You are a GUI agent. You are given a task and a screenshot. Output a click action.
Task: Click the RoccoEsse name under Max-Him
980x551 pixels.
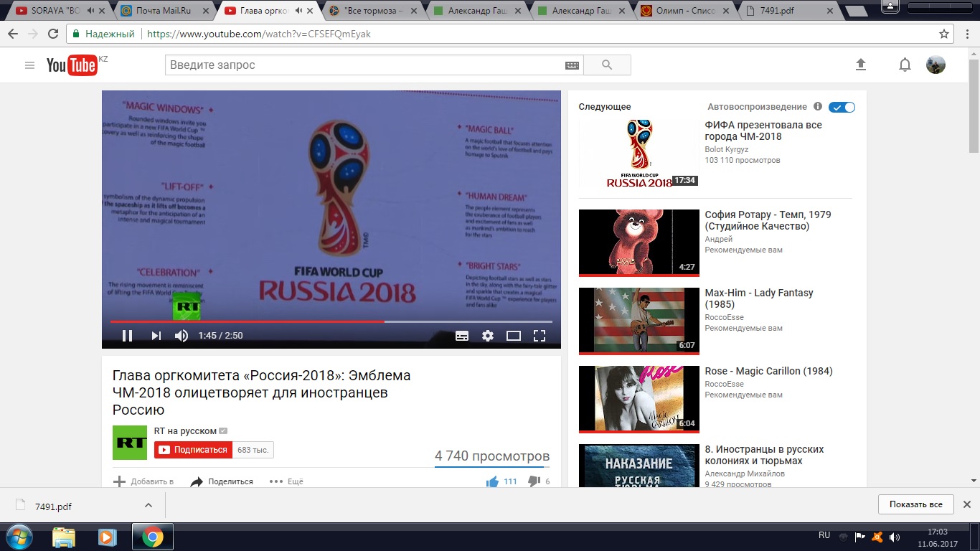pyautogui.click(x=724, y=317)
